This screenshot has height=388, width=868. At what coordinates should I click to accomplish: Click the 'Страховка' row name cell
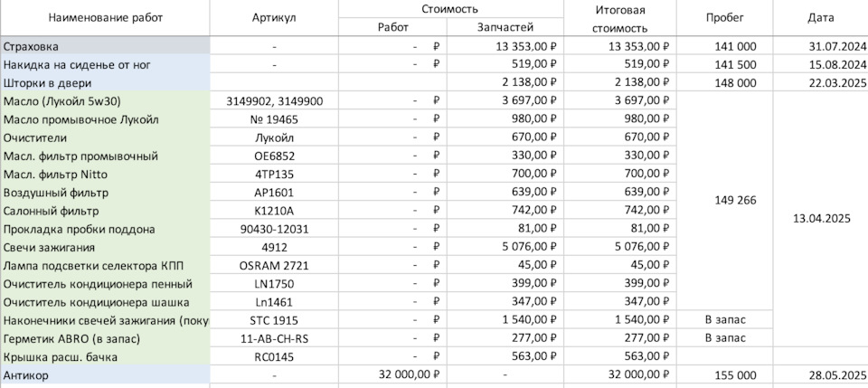click(105, 46)
